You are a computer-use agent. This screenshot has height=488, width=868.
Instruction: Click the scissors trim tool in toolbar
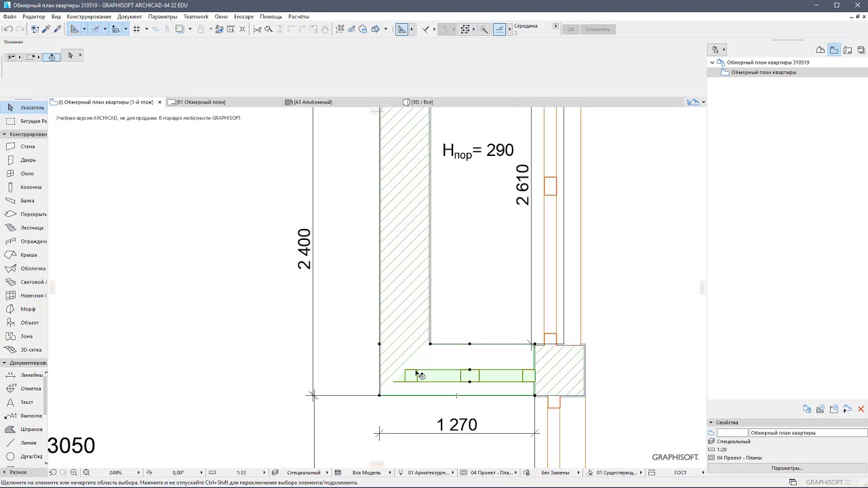coord(256,29)
